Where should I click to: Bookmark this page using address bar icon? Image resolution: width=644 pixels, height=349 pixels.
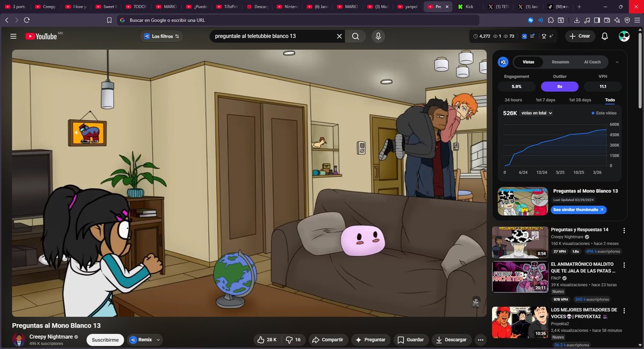coord(109,20)
